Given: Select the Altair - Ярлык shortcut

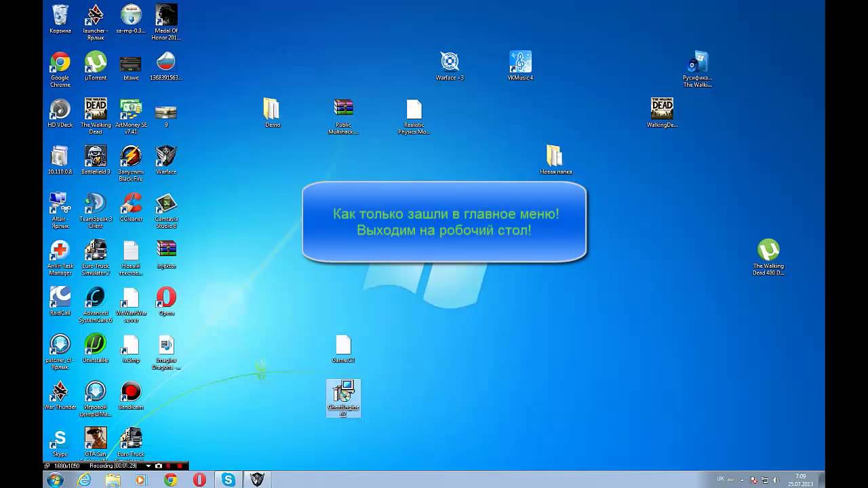Looking at the screenshot, I should click(60, 210).
